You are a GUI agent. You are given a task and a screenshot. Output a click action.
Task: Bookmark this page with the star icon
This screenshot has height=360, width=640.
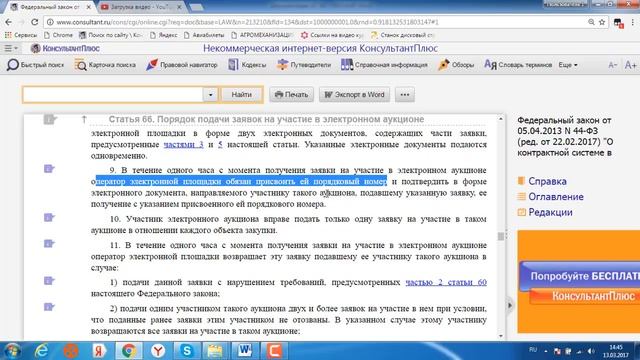[602, 22]
